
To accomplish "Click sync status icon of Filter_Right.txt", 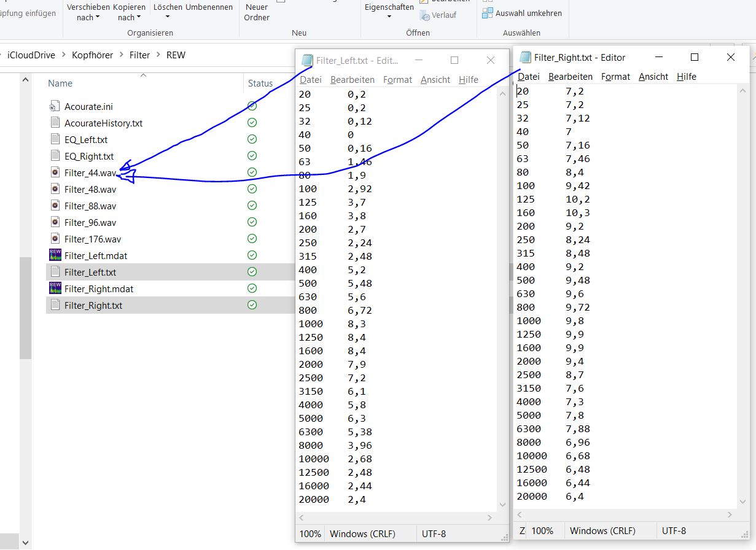I will (x=252, y=305).
